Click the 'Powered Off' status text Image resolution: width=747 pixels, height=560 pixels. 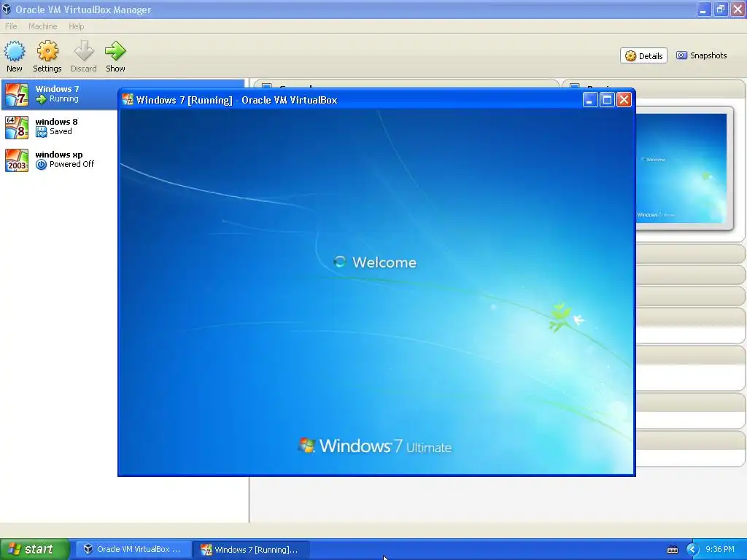click(72, 164)
